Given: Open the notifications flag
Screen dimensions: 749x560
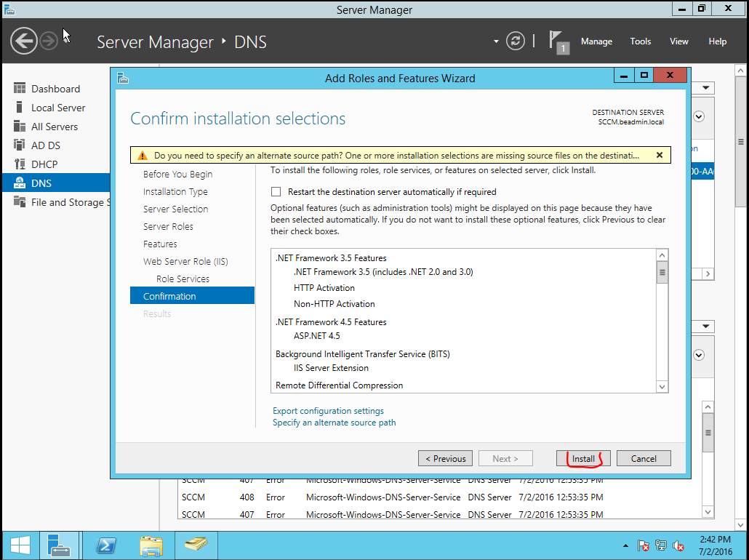Looking at the screenshot, I should click(x=558, y=42).
